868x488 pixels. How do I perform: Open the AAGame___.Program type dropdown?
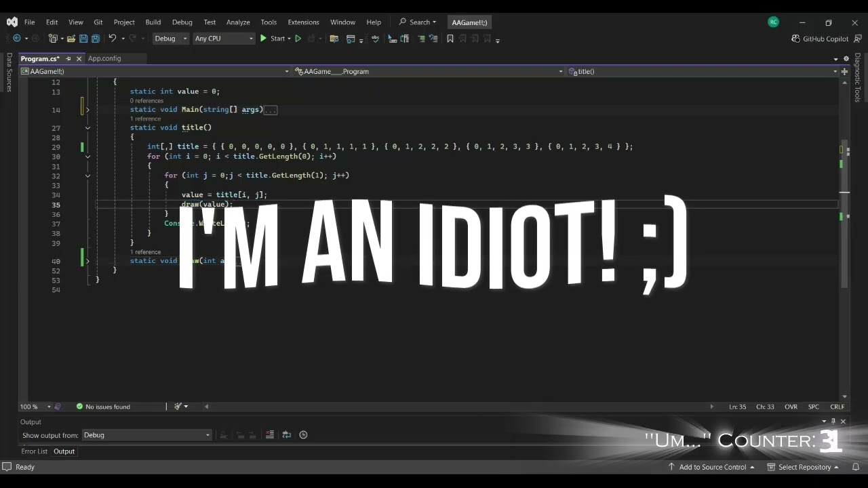click(x=429, y=71)
